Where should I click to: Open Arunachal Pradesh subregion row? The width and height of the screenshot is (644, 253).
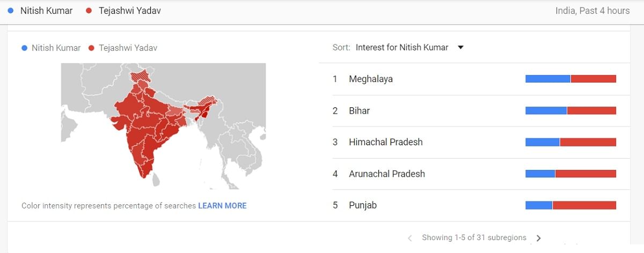tap(386, 174)
